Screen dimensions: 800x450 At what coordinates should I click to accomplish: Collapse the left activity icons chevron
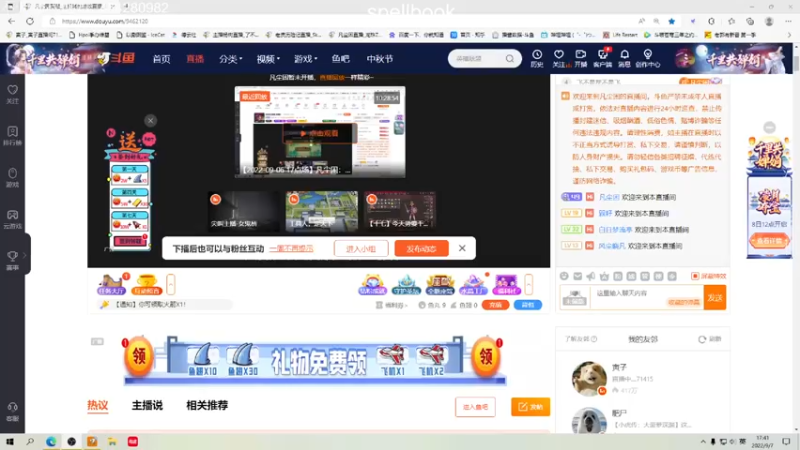click(171, 284)
